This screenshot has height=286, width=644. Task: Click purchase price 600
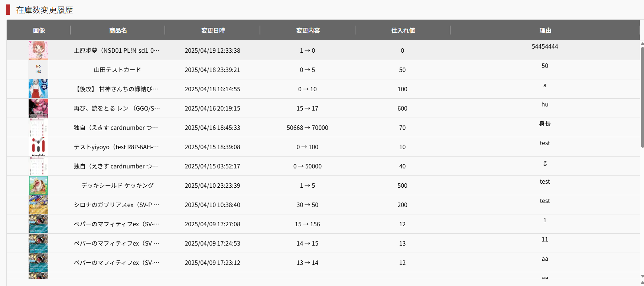pyautogui.click(x=403, y=108)
